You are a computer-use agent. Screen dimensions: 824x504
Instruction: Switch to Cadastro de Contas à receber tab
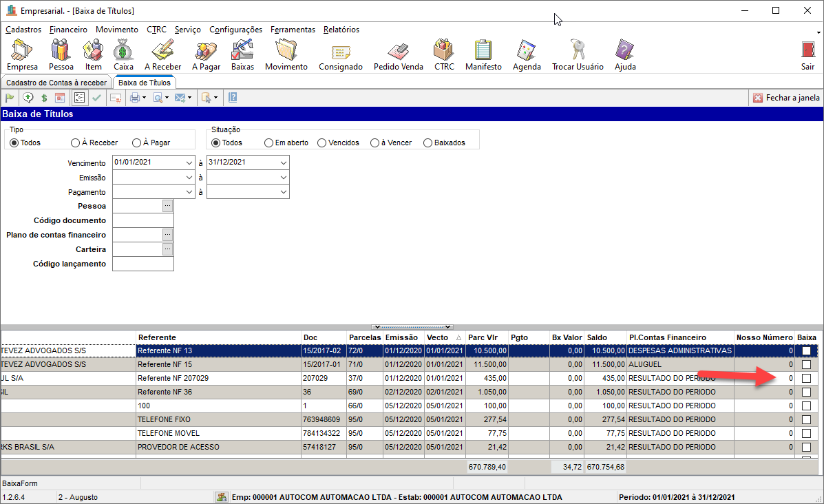coord(56,83)
